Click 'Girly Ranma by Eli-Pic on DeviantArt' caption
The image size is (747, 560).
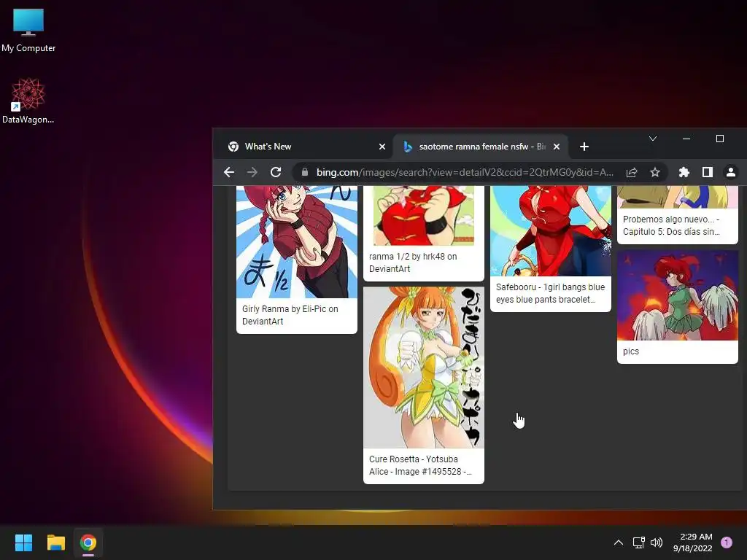click(x=290, y=315)
